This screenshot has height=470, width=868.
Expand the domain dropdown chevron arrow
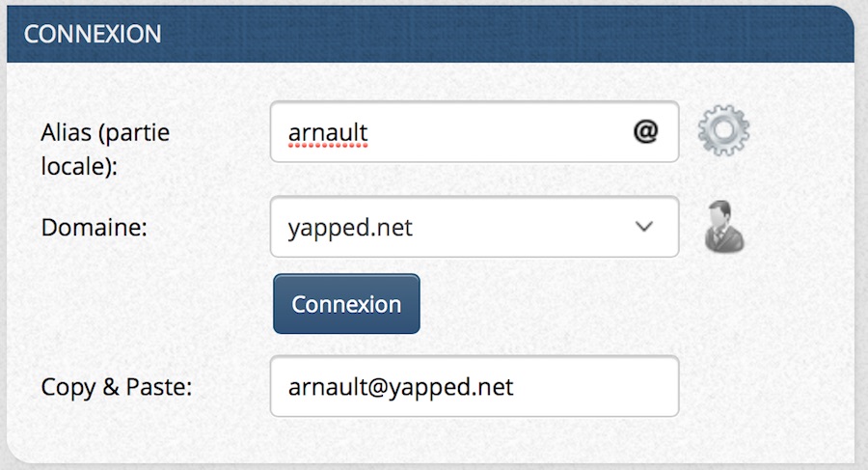point(644,227)
